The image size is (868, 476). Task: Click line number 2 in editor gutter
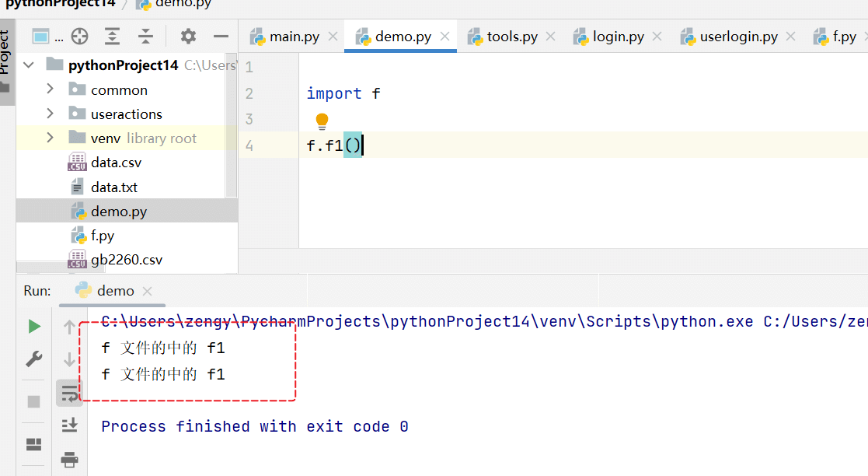(249, 93)
